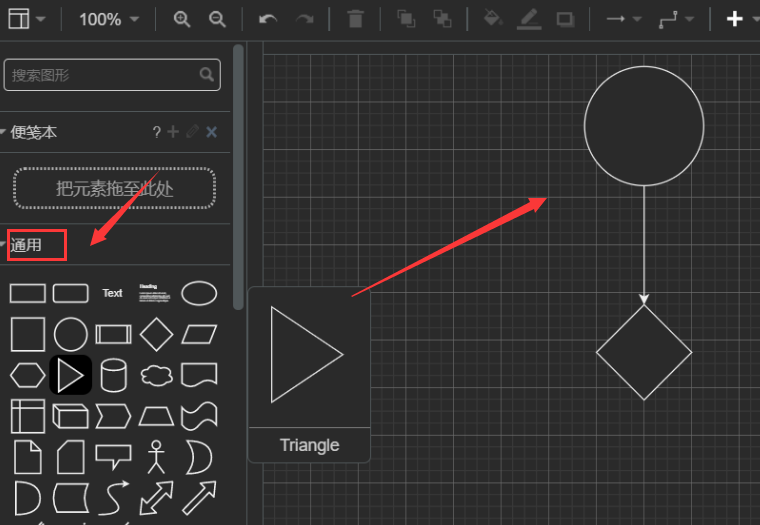The height and width of the screenshot is (525, 760).
Task: Select the crescent or-shape
Action: [199, 457]
